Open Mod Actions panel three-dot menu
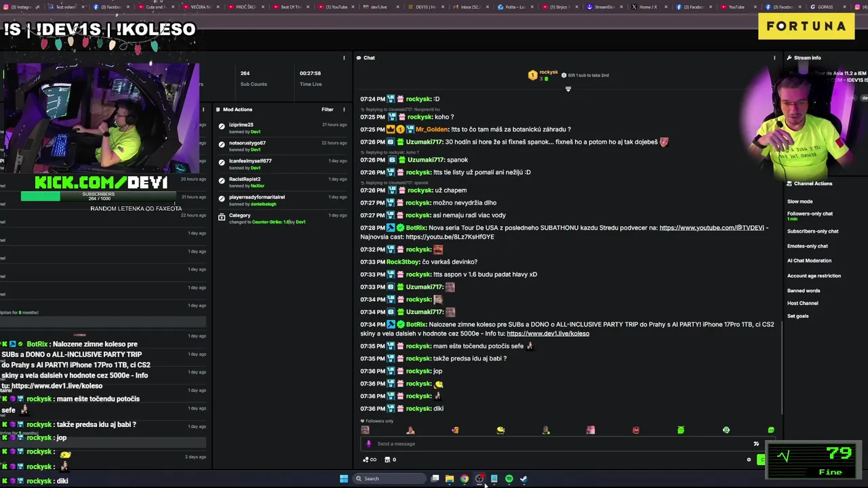The width and height of the screenshot is (868, 488). pos(344,109)
